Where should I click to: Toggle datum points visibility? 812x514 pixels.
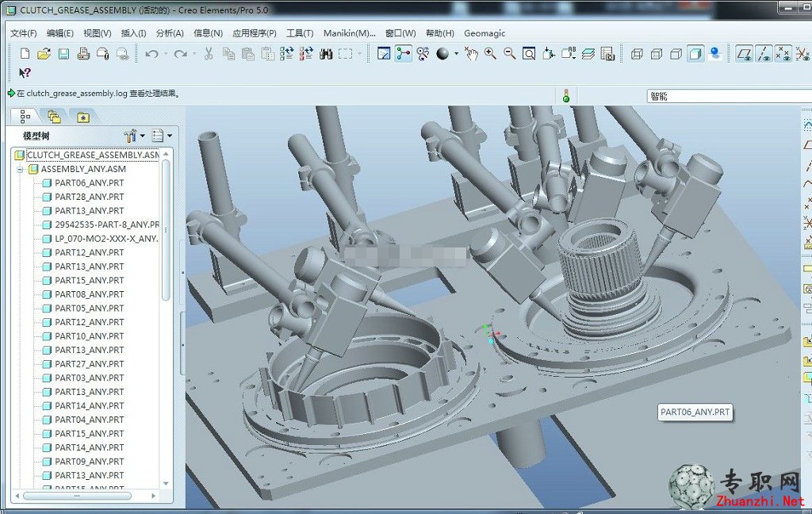783,53
